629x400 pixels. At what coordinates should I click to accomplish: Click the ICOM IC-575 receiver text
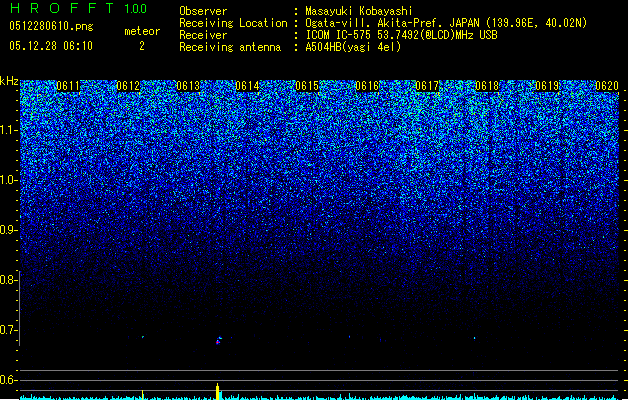point(401,35)
